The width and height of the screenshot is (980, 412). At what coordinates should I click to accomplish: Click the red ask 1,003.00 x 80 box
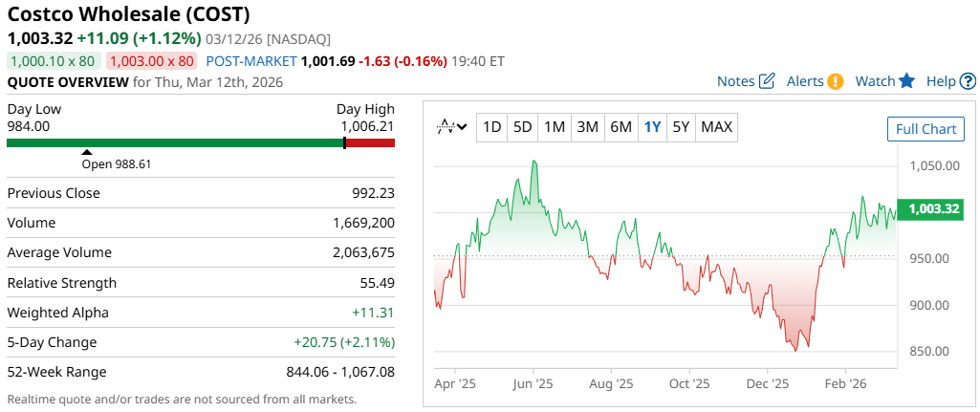(151, 61)
